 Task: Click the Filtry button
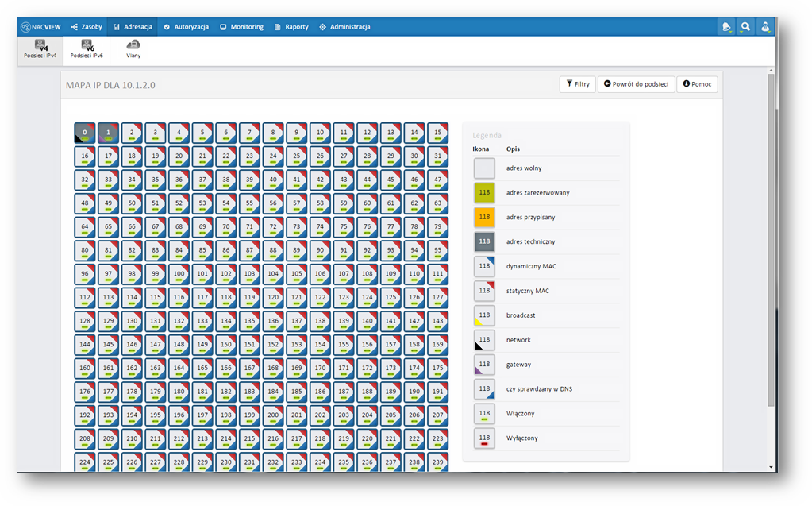[x=578, y=84]
